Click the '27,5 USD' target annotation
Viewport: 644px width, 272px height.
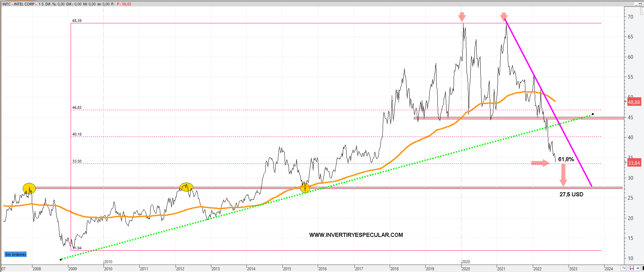click(x=571, y=194)
